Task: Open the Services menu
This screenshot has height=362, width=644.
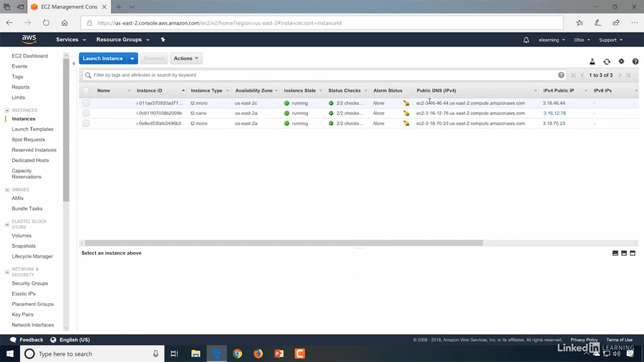Action: pyautogui.click(x=71, y=40)
